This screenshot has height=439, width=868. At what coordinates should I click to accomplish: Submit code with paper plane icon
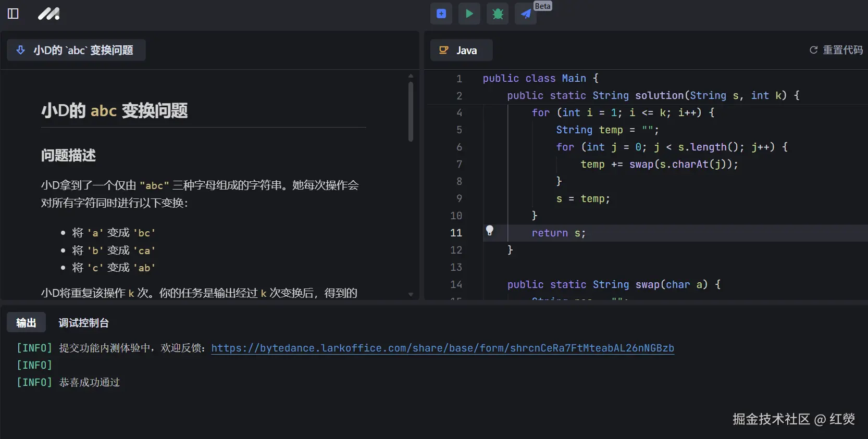pos(526,14)
